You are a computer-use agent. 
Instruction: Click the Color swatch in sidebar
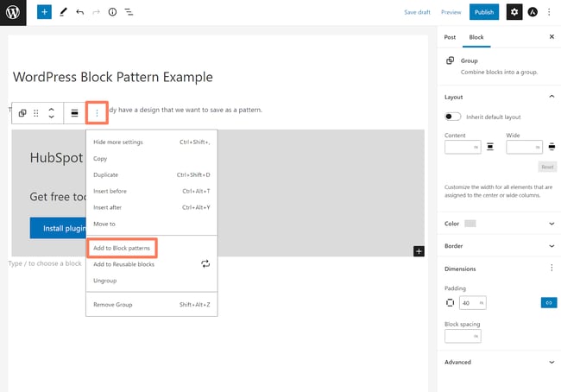click(470, 224)
